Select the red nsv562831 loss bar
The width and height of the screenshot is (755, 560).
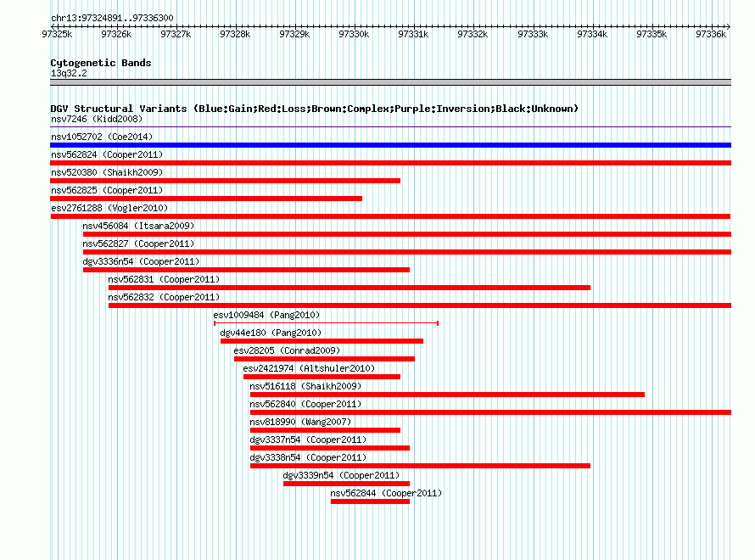coord(350,288)
